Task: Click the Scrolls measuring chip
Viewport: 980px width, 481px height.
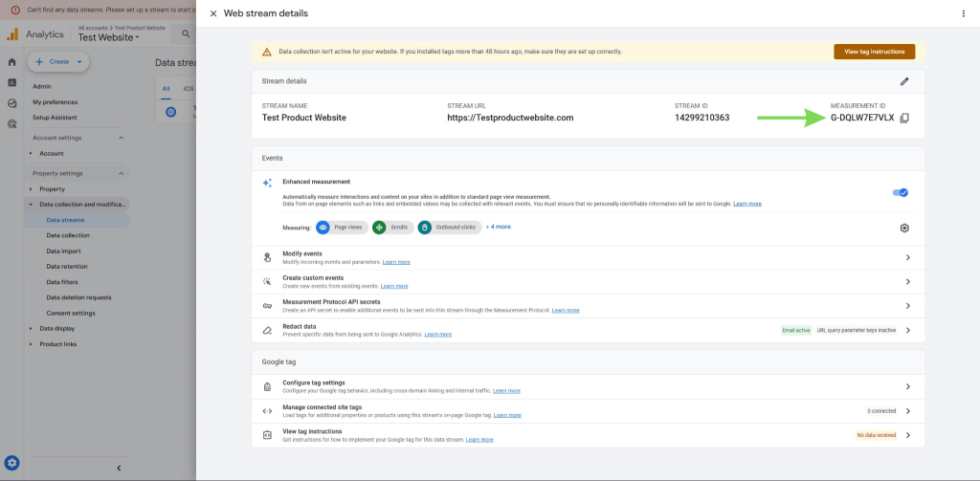Action: pos(392,228)
